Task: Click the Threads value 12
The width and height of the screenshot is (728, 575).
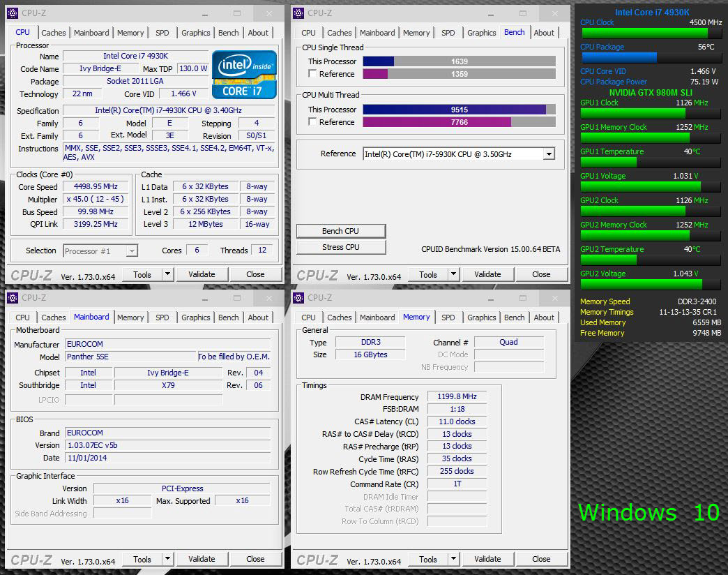Action: click(262, 251)
